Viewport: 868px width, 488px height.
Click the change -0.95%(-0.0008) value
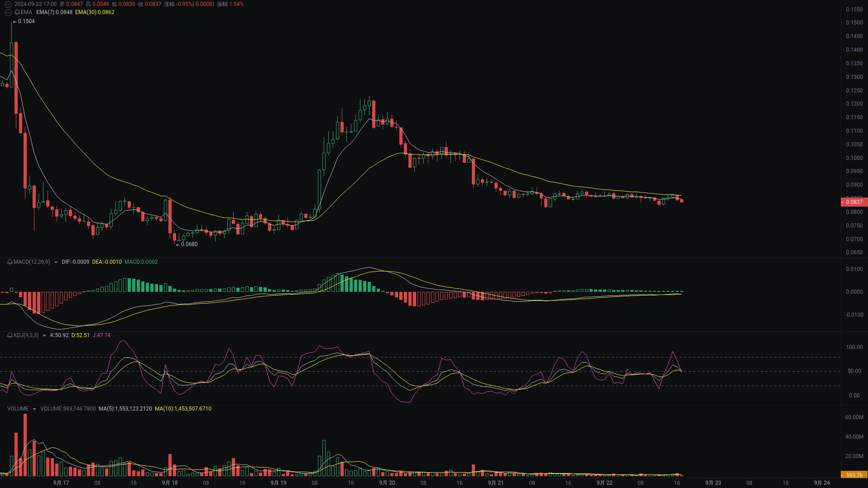click(196, 4)
